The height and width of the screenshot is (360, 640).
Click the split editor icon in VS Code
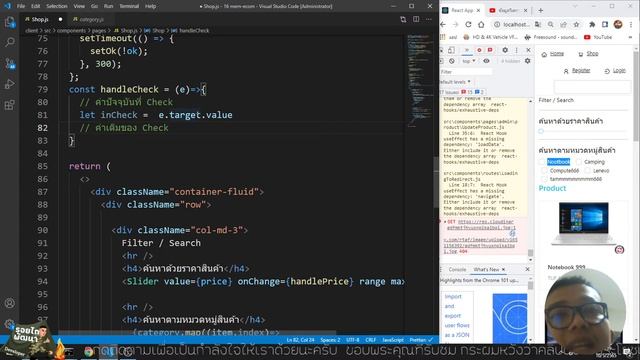(416, 19)
